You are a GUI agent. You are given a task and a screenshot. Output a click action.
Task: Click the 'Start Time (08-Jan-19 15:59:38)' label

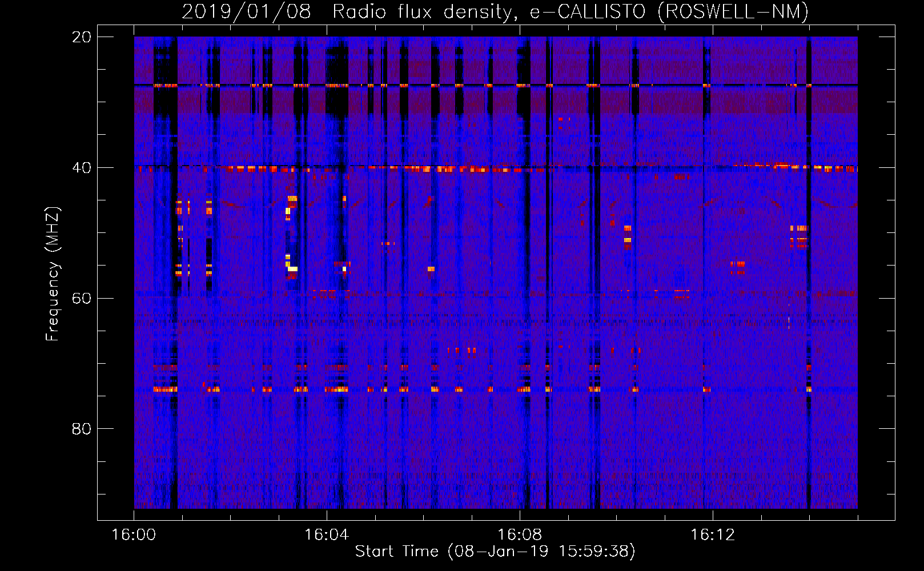click(x=495, y=552)
